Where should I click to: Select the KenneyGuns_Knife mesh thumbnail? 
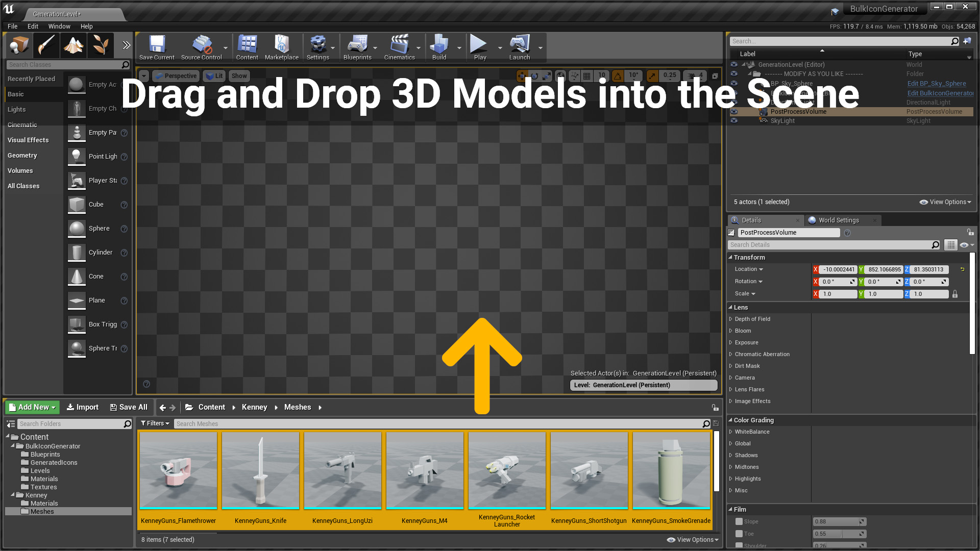point(260,470)
